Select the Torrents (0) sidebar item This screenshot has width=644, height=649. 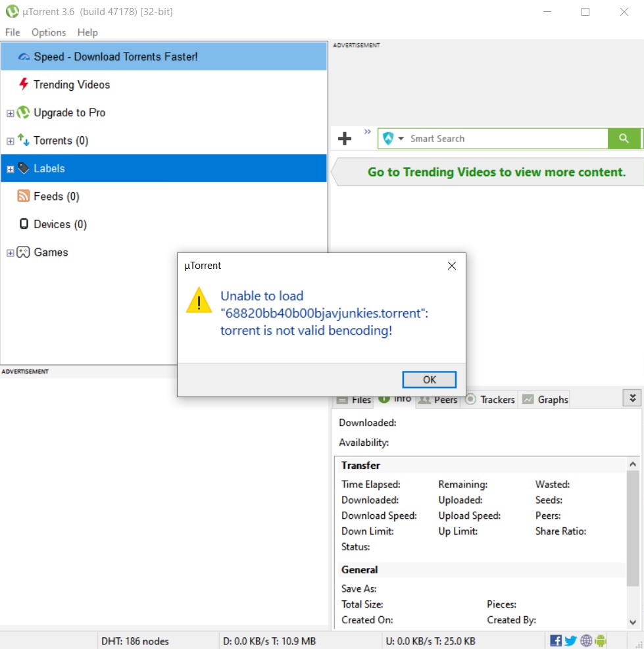click(x=164, y=140)
